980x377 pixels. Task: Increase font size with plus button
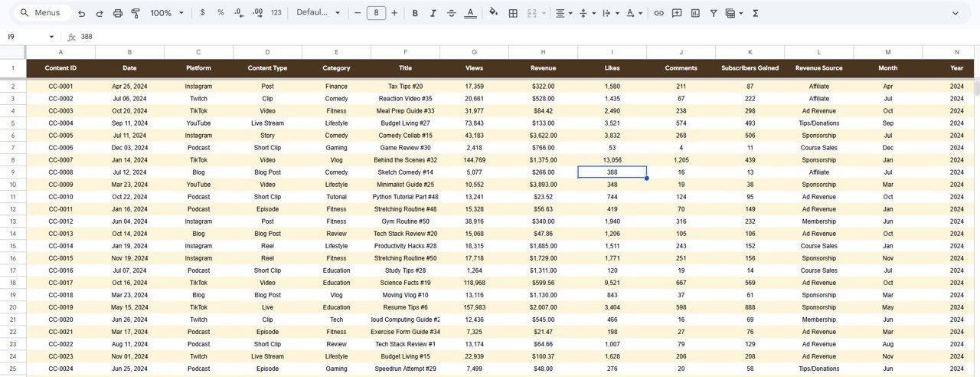pos(394,13)
